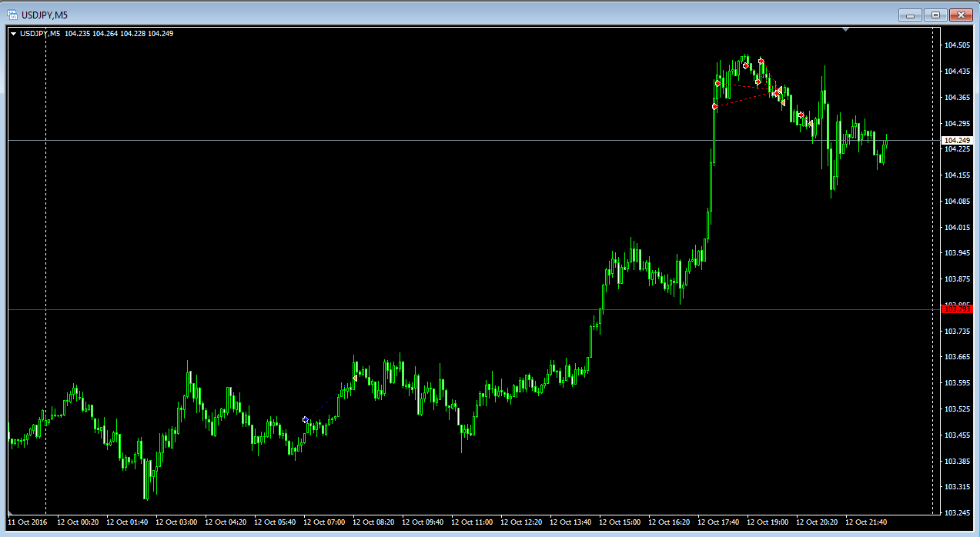
Task: Click the gray chart shift triangle at chart top
Action: (x=846, y=30)
